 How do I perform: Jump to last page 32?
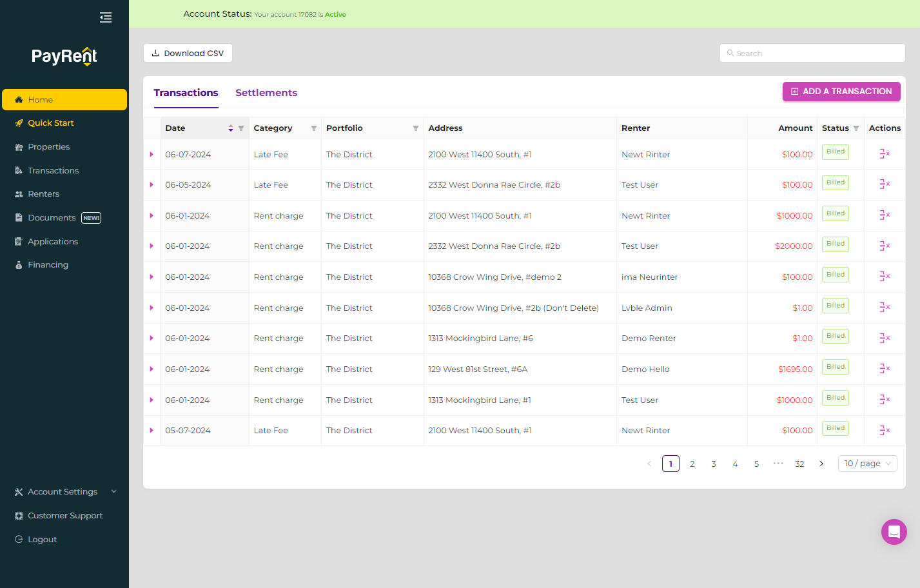799,464
